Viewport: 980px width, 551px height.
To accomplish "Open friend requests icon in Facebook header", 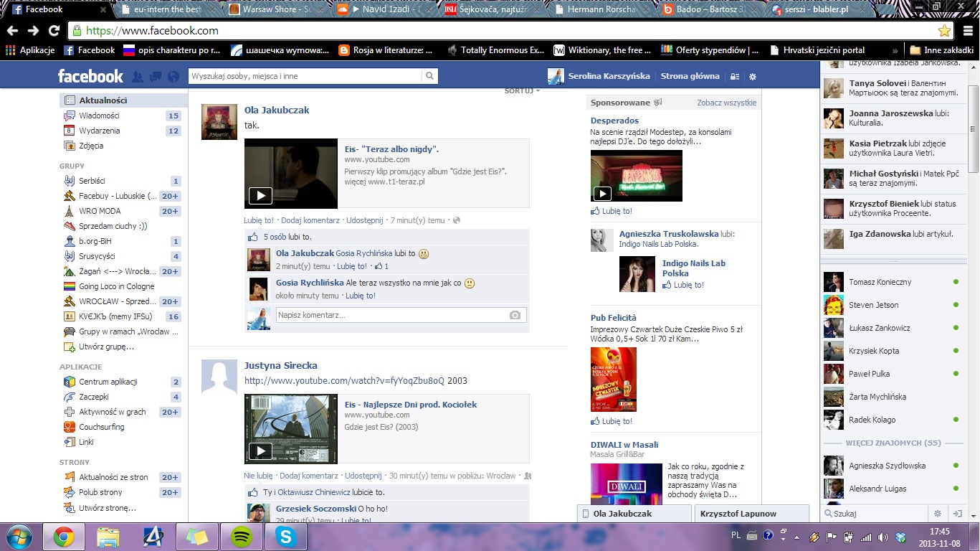I will click(x=138, y=77).
